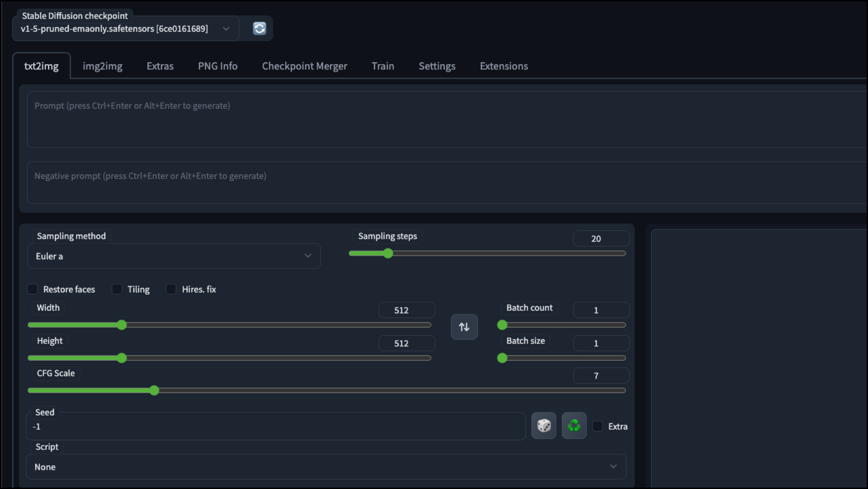
Task: Go to the PNG Info tab
Action: [x=217, y=66]
